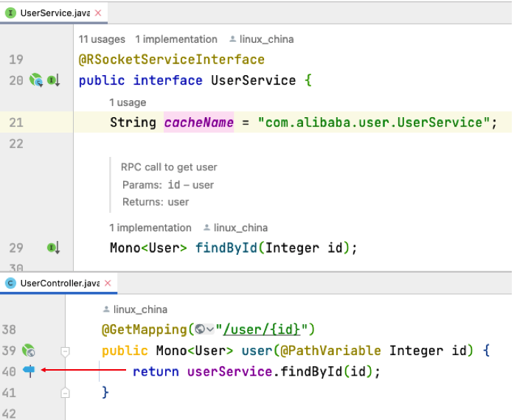
Task: Open the globe URL dropdown in @GetMapping
Action: tap(204, 329)
